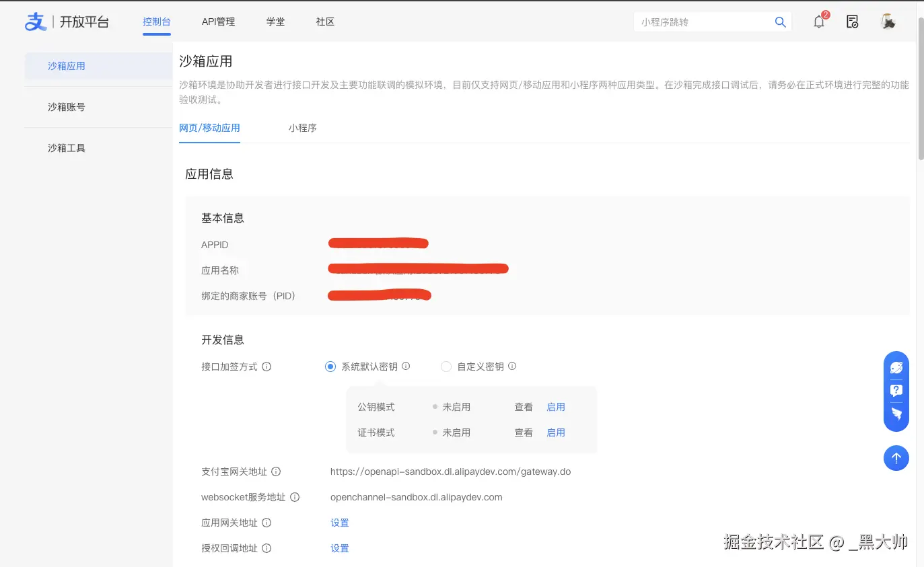Click the 未启用 status for 证书模式
The image size is (924, 567).
456,432
